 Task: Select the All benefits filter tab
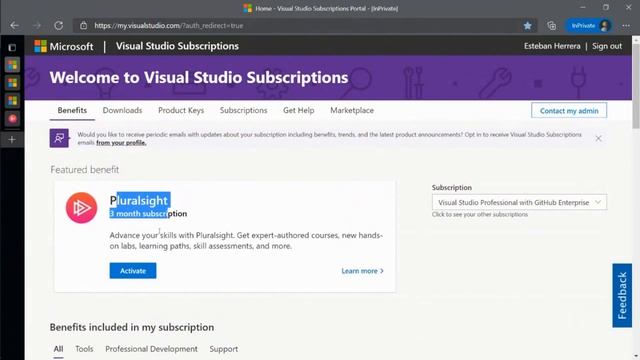58,349
